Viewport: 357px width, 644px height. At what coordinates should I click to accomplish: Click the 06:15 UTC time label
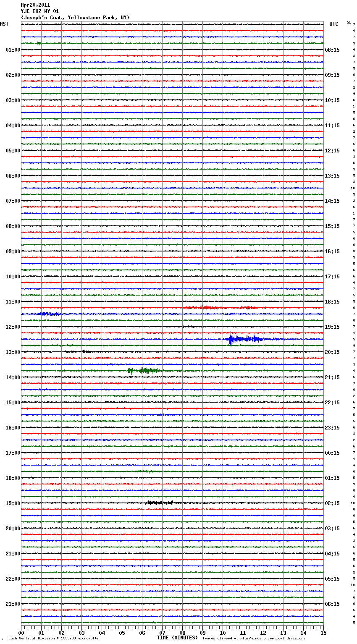(332, 604)
